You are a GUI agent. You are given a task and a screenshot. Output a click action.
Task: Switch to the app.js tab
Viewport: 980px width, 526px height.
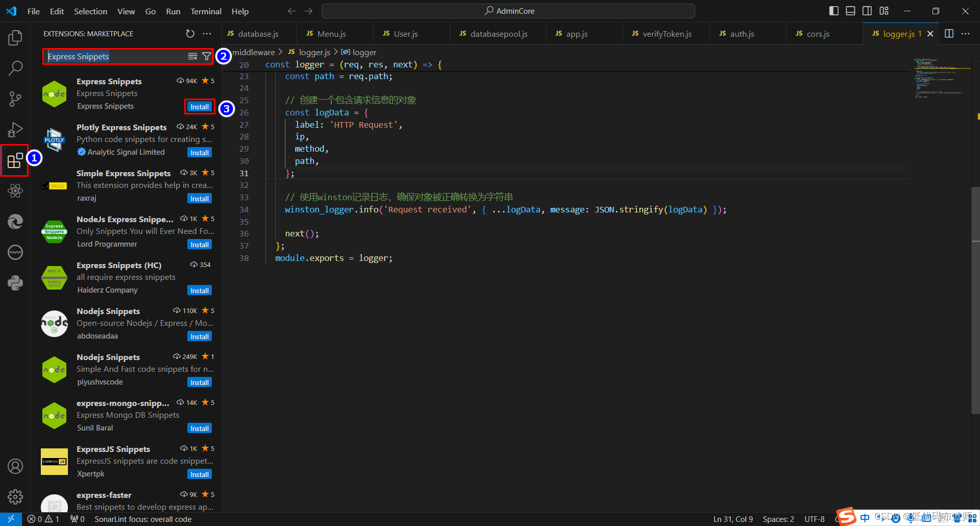(x=577, y=34)
